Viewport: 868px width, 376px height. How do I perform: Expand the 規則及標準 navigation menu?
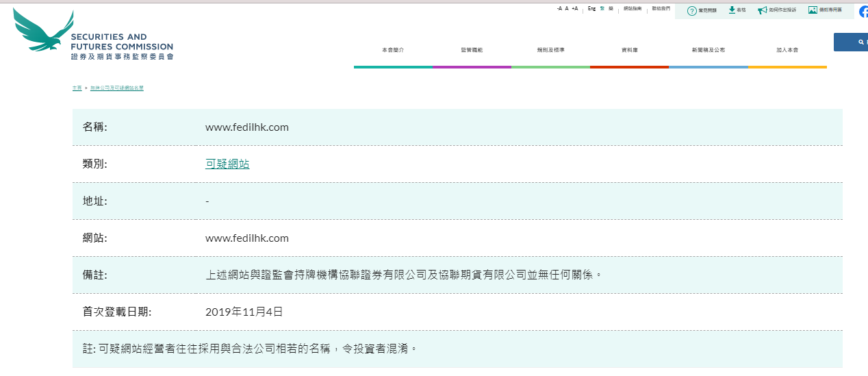[550, 51]
